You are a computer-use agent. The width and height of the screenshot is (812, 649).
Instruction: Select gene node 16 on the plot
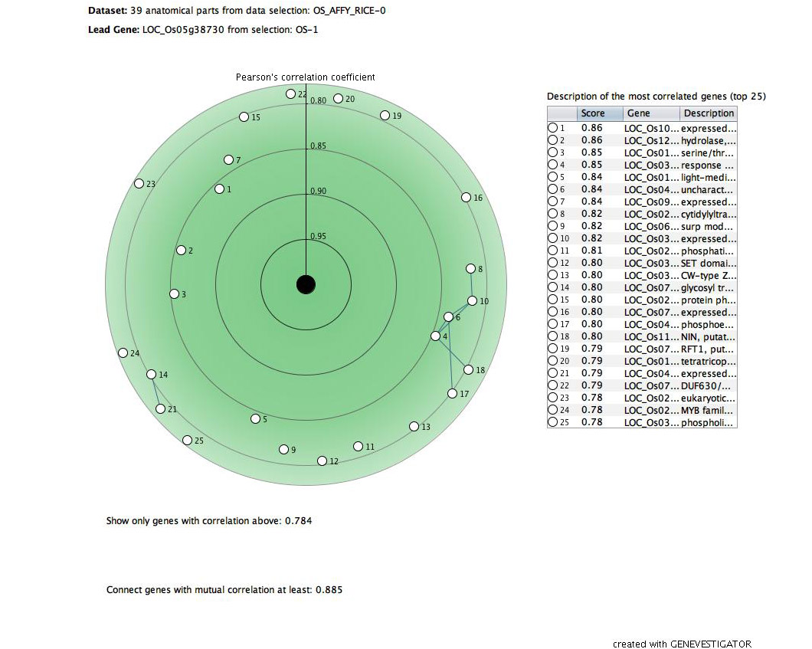point(466,198)
